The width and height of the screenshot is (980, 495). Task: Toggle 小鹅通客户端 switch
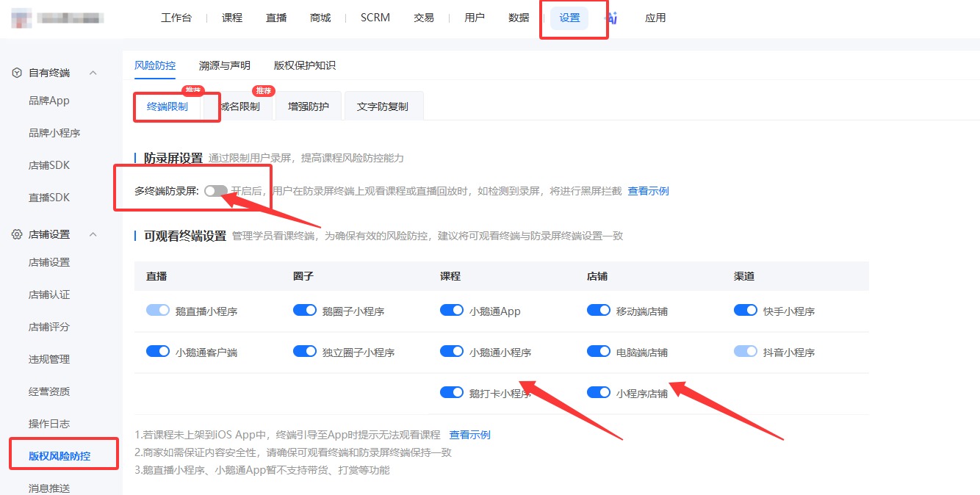coord(158,352)
